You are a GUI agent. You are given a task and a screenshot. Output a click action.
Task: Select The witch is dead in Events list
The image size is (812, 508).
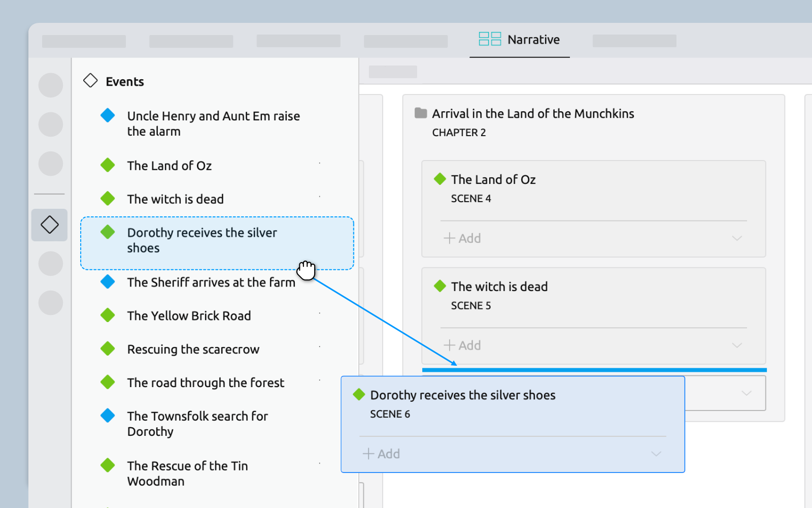(176, 199)
